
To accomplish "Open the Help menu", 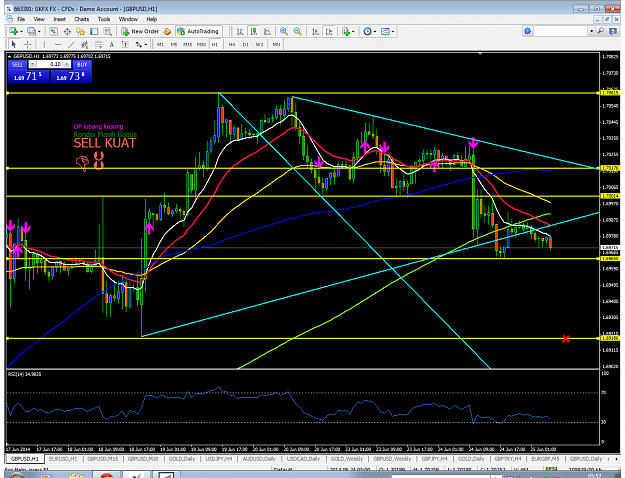I will [151, 19].
